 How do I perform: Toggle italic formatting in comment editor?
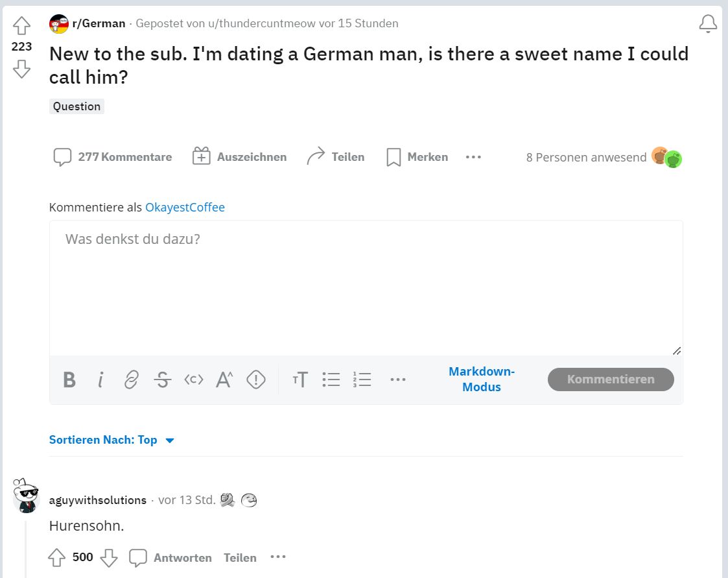(x=100, y=379)
